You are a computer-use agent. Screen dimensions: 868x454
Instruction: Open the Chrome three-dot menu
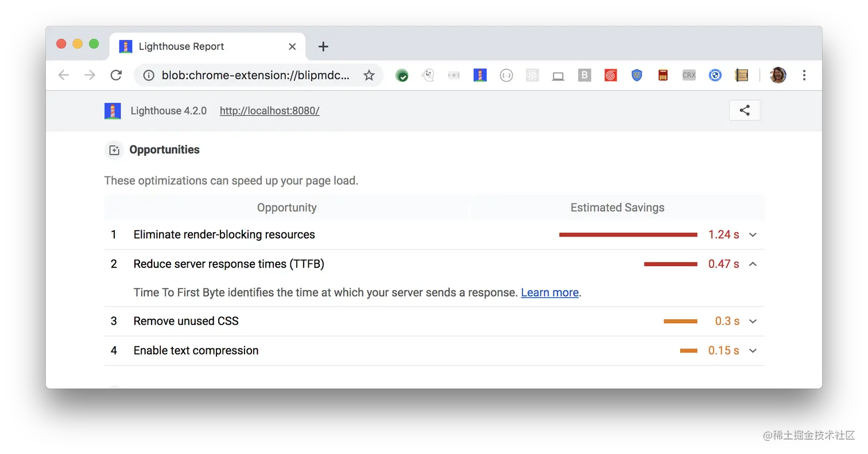click(x=804, y=75)
